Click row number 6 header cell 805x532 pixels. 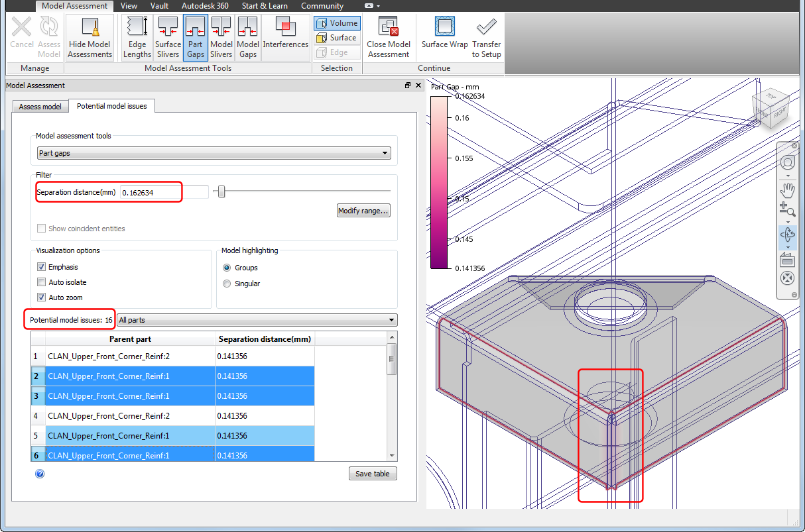(38, 454)
